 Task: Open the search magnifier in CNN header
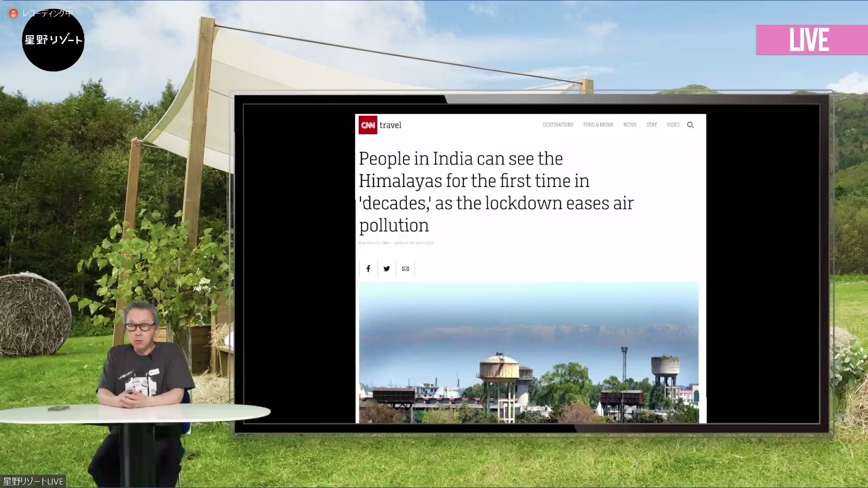(x=690, y=125)
